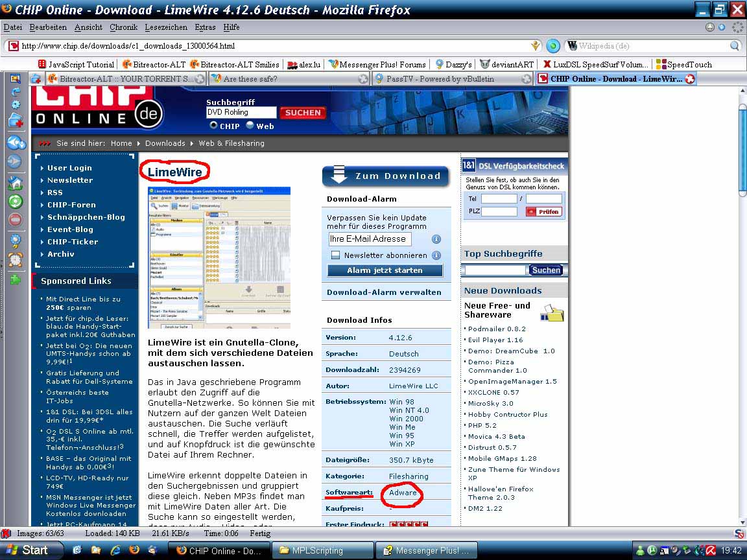Click the Ihre E-Mail Adresse input field
This screenshot has width=747, height=560.
point(369,239)
